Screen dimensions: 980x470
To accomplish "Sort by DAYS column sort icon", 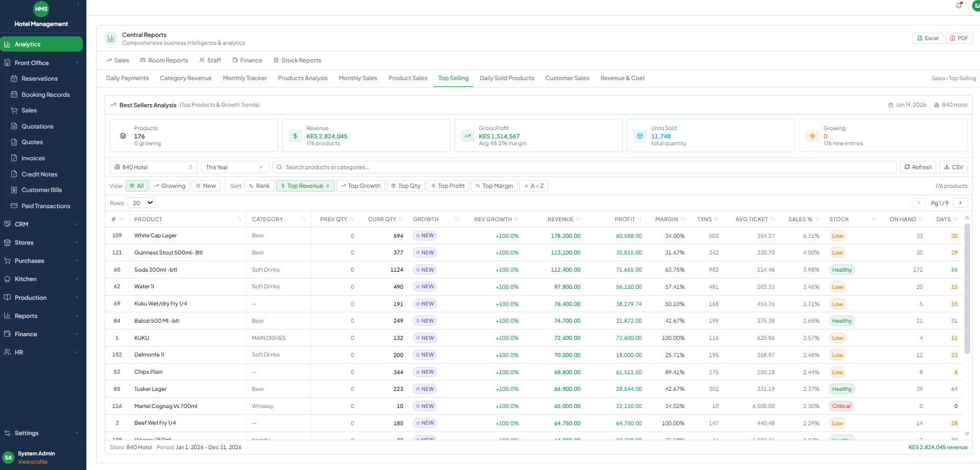I will (956, 219).
